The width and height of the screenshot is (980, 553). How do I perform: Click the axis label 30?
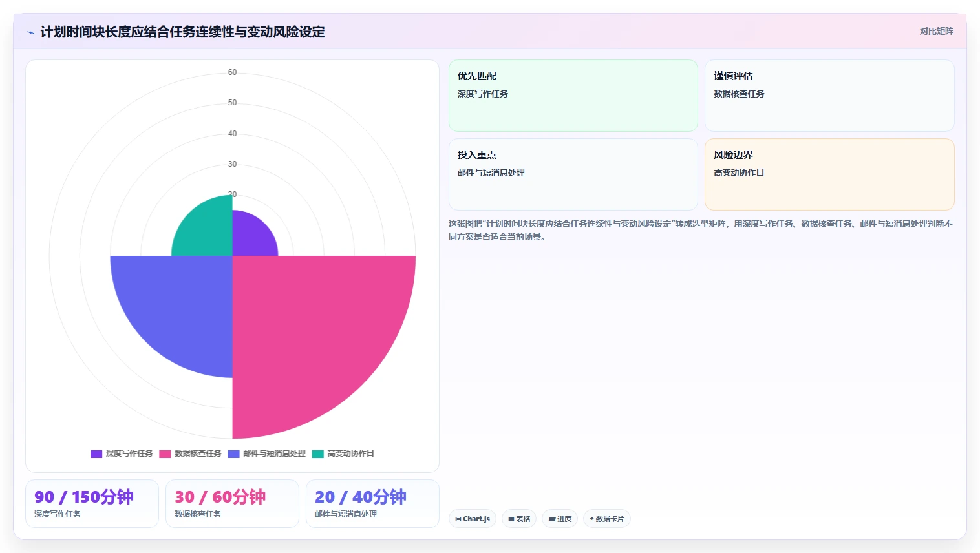pos(232,164)
